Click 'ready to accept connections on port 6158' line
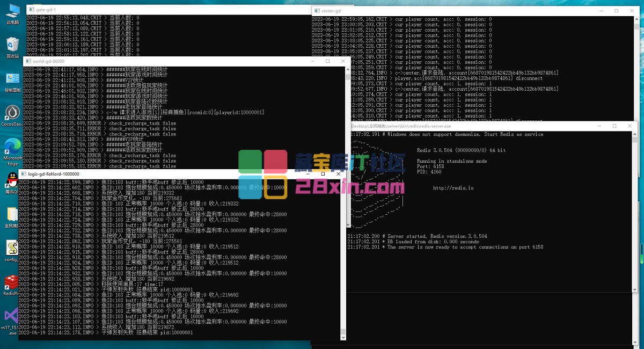644x349 pixels. (x=445, y=247)
